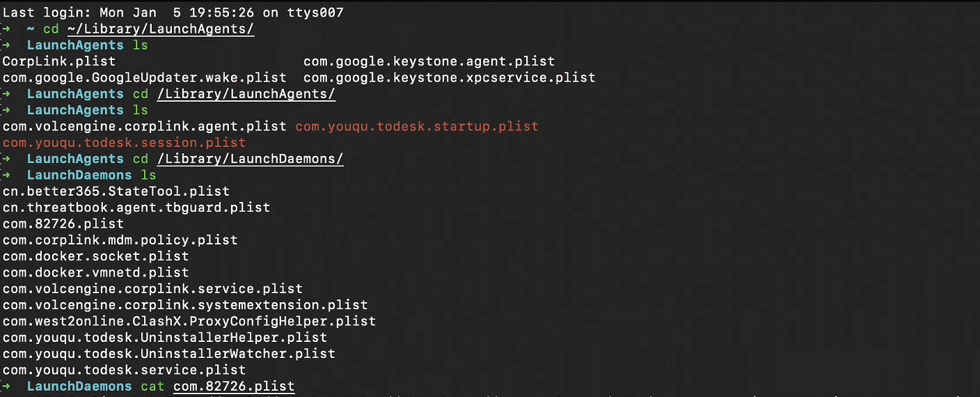Click com.google.keystone.xpcservice.plist entry

coord(449,77)
